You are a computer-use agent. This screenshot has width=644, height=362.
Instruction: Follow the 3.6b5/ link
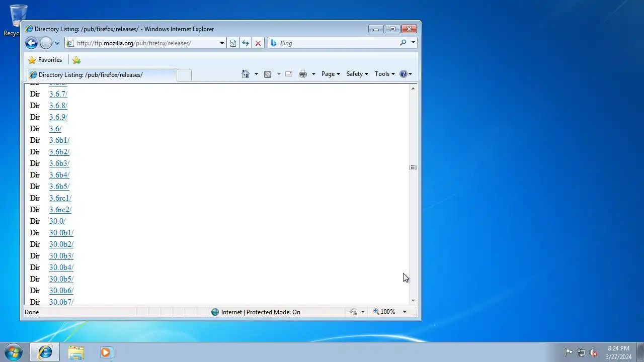(x=59, y=187)
